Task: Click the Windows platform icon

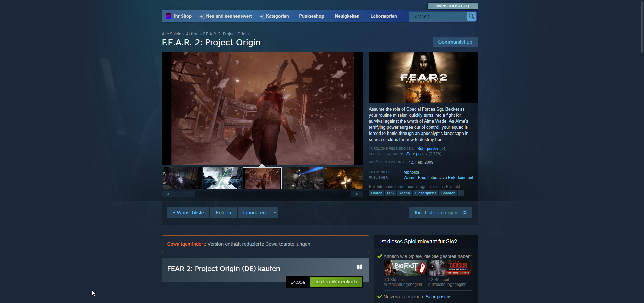Action: tap(360, 267)
